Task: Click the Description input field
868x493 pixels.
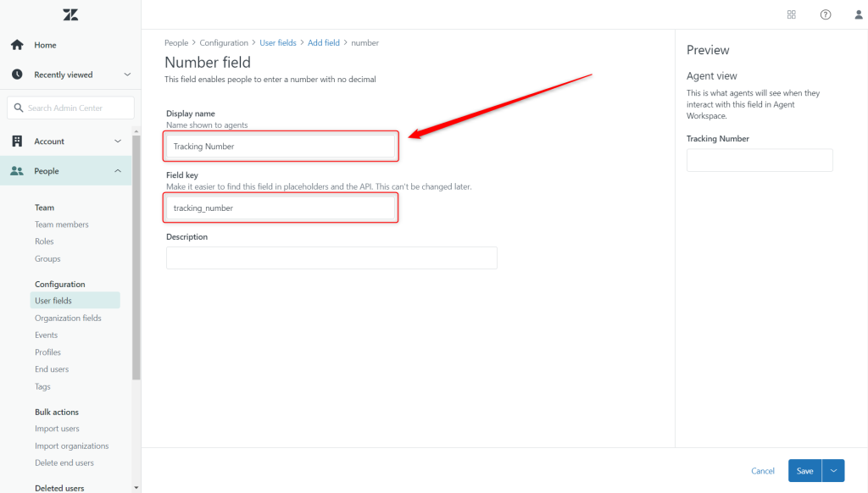Action: 331,258
